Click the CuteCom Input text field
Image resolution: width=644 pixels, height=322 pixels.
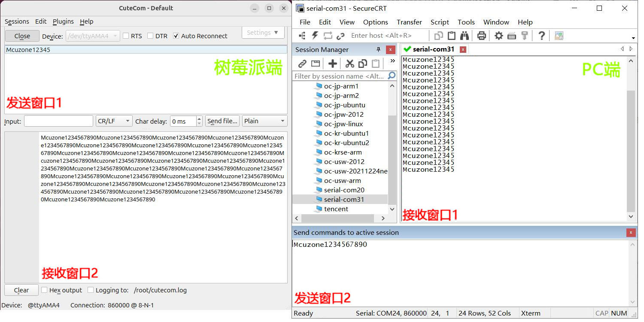(x=58, y=121)
